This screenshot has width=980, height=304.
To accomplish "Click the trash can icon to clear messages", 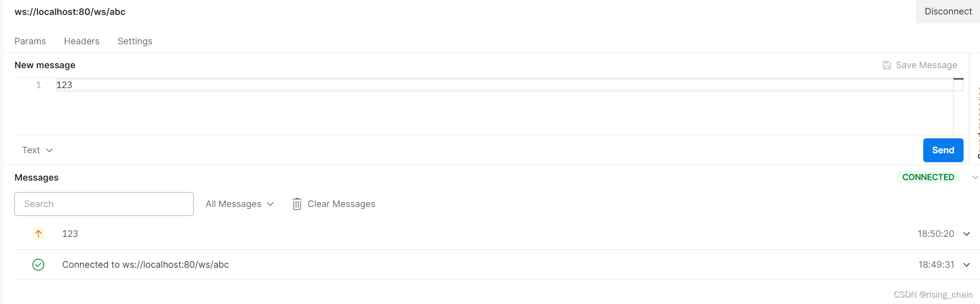I will point(297,204).
